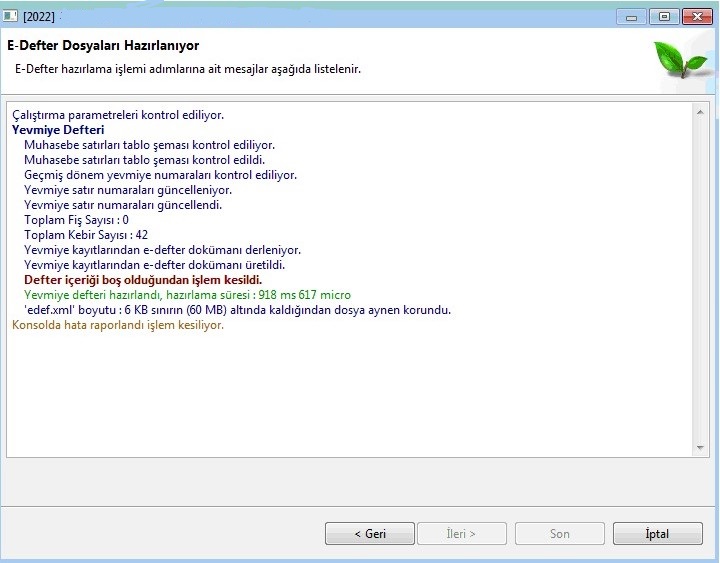Screen dimensions: 720x563
Task: Click the 'E-Defter Dosyaları Hazırlanıyor' header title
Action: (103, 46)
